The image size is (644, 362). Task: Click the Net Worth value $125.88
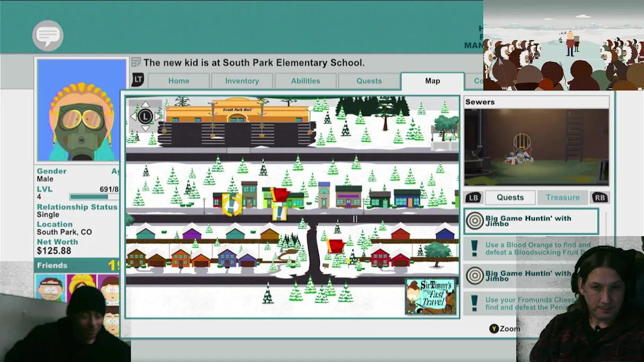coord(54,250)
